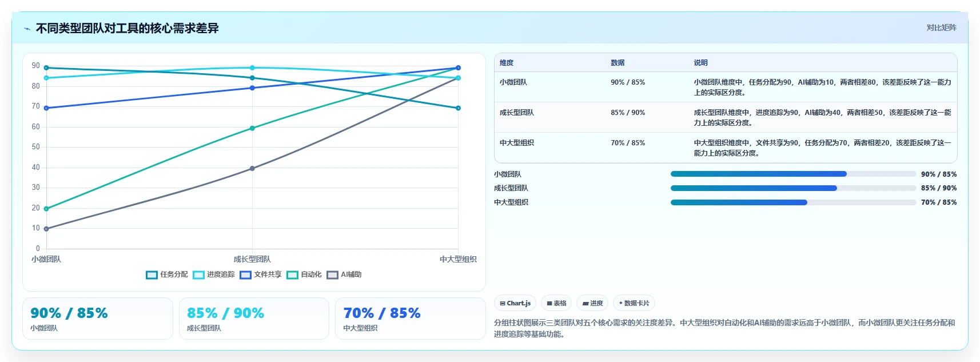Screen dimensions: 980x362
Task: Toggle the 文件共享 legend item
Action: (x=261, y=275)
